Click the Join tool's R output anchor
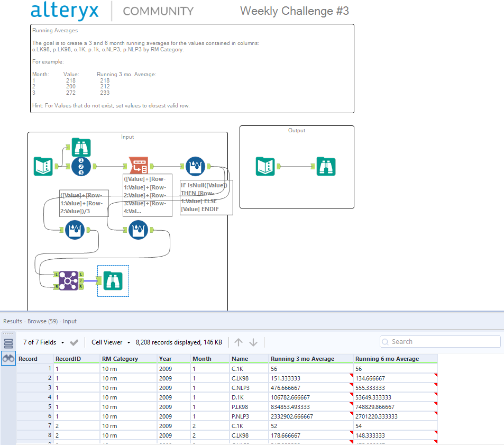504x445 pixels. coord(81,286)
